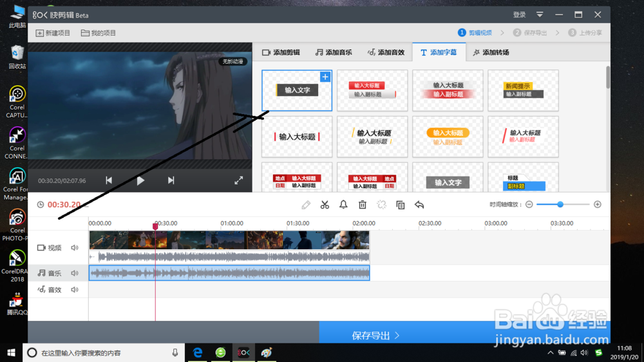
Task: Open the paint app icon in taskbar
Action: [x=267, y=352]
